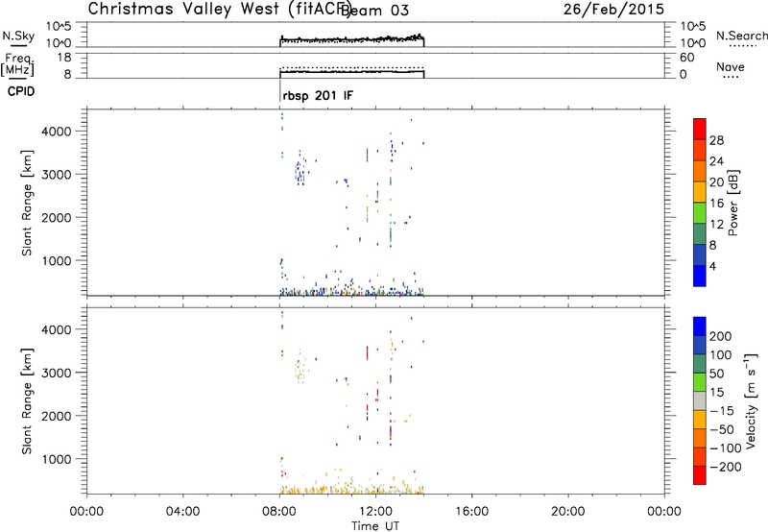Pick the Power colorbar segment between 12 and 16

coord(700,212)
